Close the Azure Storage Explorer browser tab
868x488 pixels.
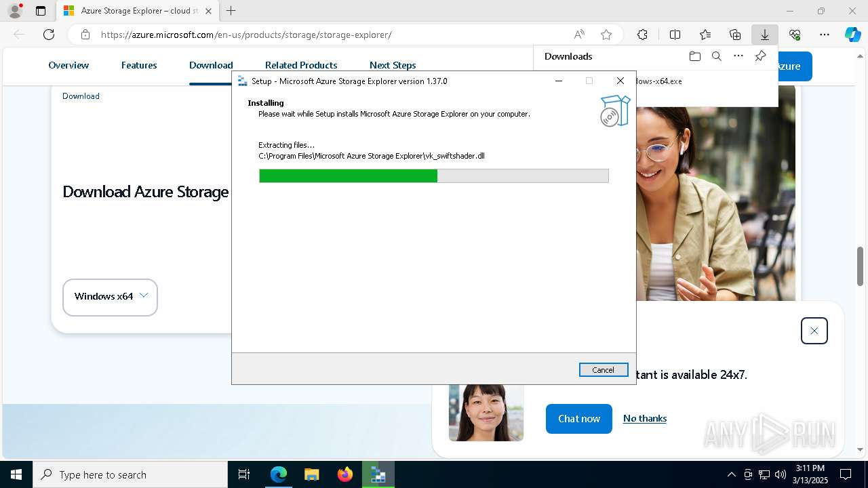(x=208, y=11)
